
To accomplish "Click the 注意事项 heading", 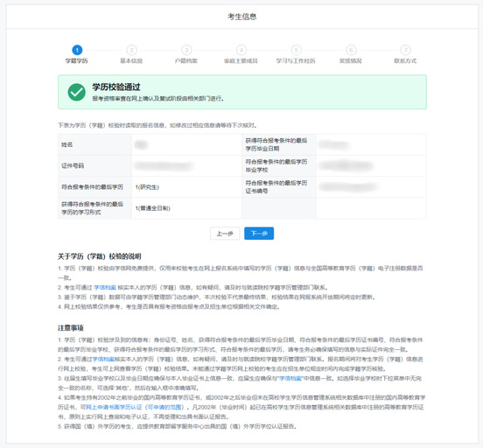I will (71, 328).
